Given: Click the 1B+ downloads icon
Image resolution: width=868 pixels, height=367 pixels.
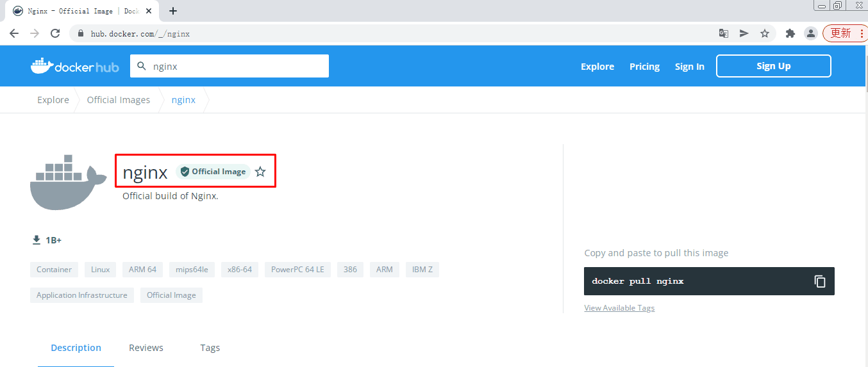Looking at the screenshot, I should (37, 240).
